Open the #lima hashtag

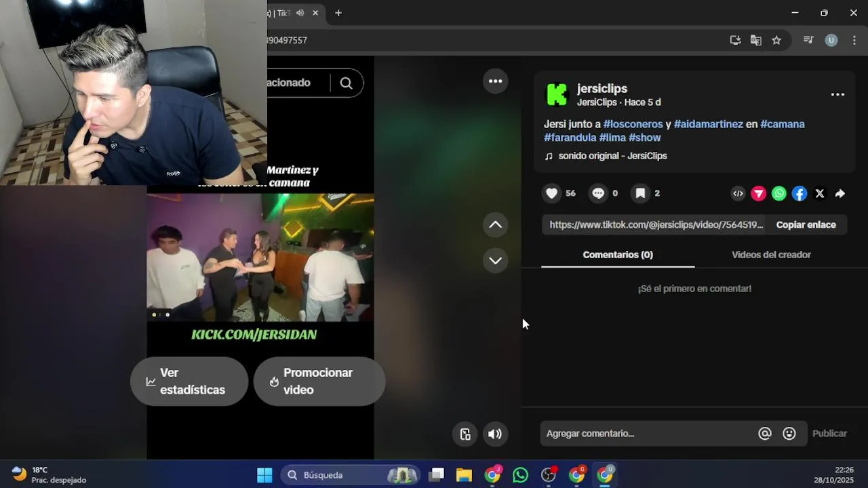(x=612, y=138)
